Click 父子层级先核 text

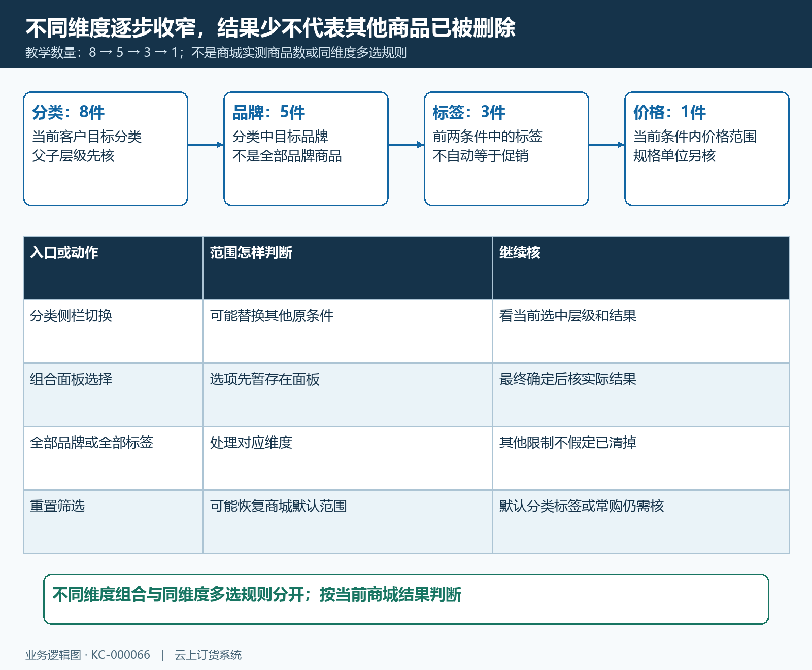[x=73, y=156]
